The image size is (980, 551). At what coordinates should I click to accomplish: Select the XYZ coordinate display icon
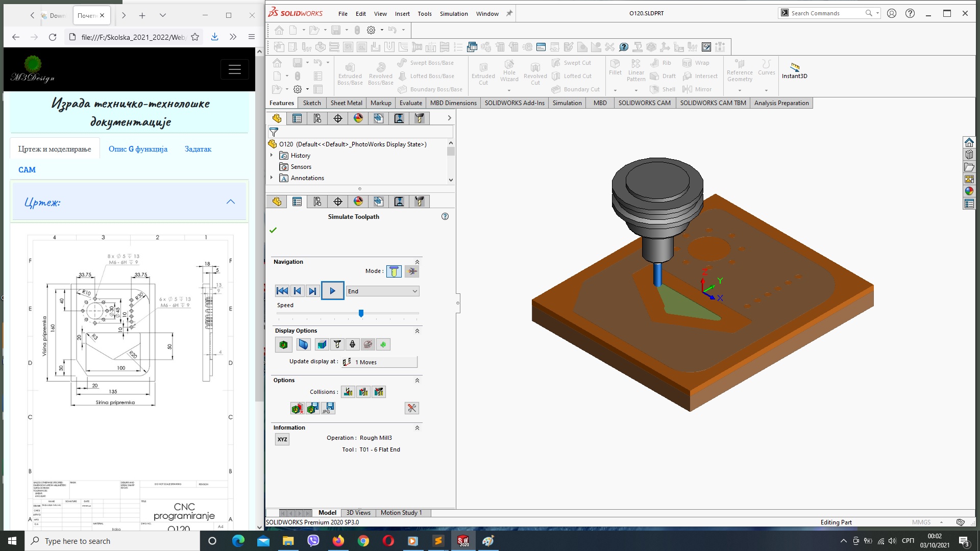pyautogui.click(x=283, y=439)
